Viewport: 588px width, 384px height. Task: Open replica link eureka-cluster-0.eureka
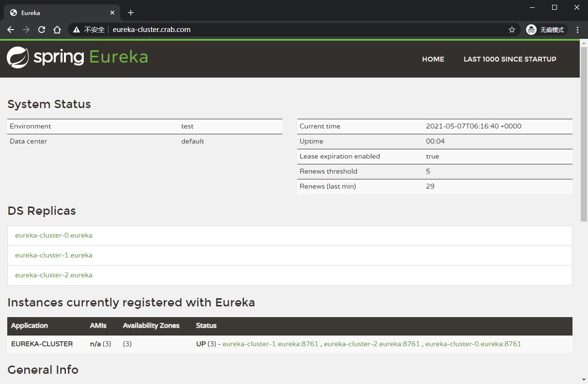coord(54,235)
